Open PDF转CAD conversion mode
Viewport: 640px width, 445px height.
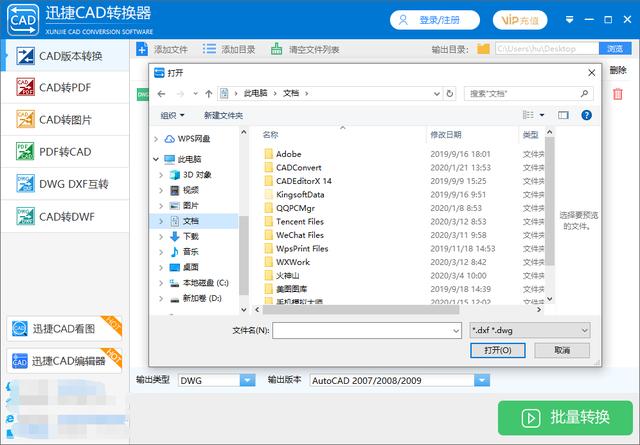(65, 152)
